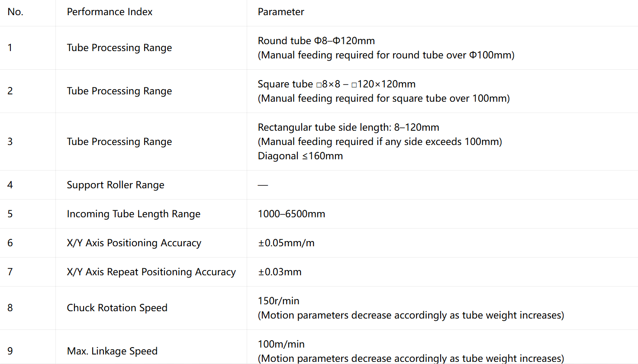638x364 pixels.
Task: Select the Round tube Φ8–Φ120mm text
Action: click(x=316, y=41)
